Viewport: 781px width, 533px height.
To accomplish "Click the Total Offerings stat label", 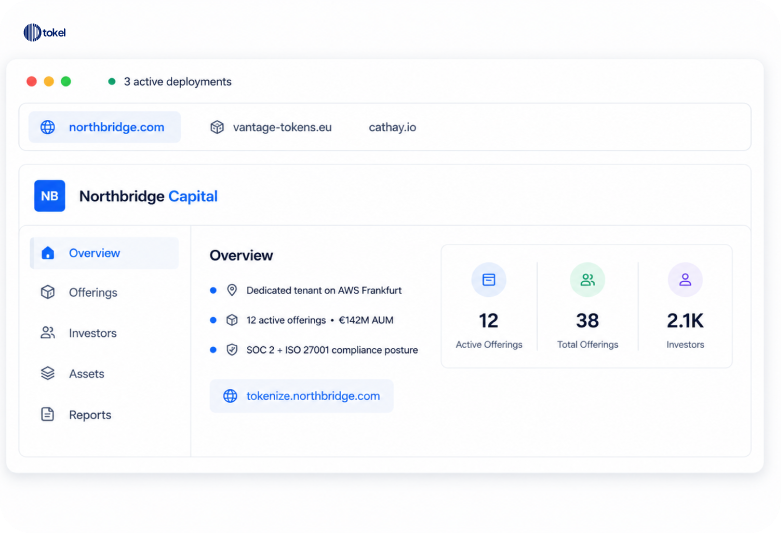I will 587,345.
